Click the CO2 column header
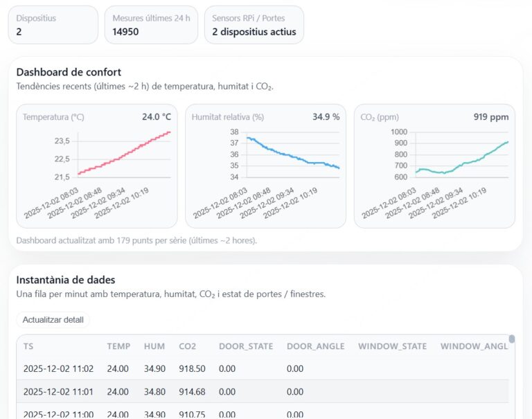 [x=187, y=346]
